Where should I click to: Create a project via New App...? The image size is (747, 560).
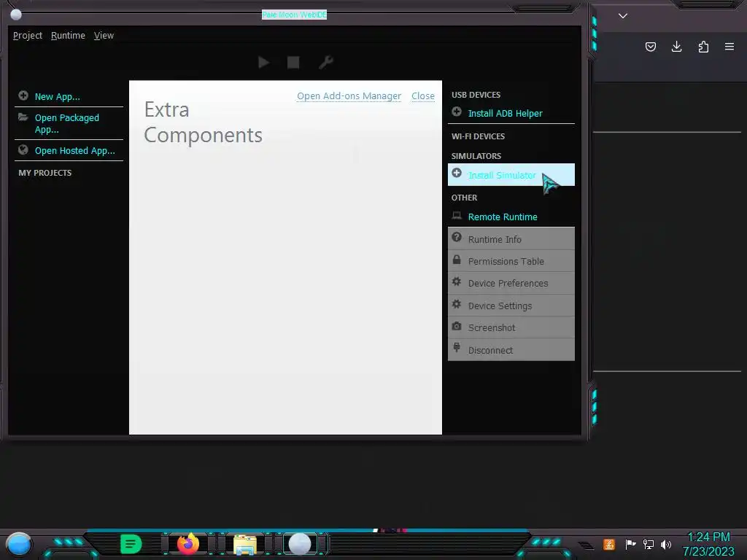pyautogui.click(x=57, y=97)
